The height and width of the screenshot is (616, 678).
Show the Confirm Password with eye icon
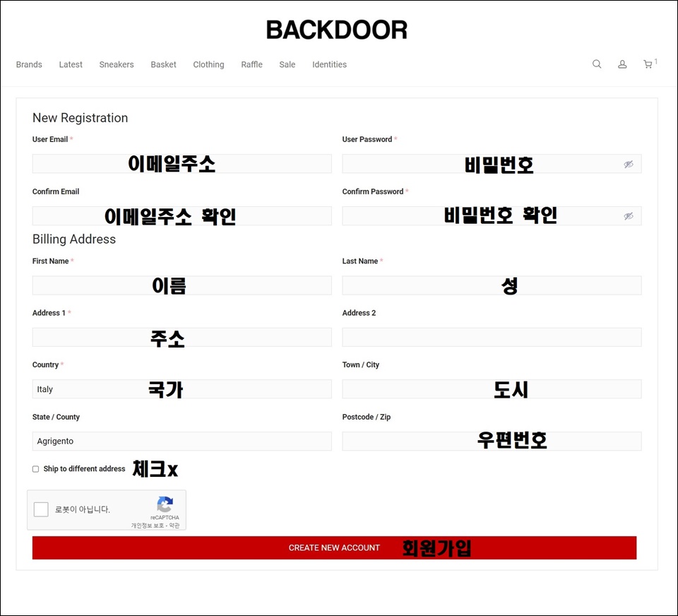(x=629, y=216)
